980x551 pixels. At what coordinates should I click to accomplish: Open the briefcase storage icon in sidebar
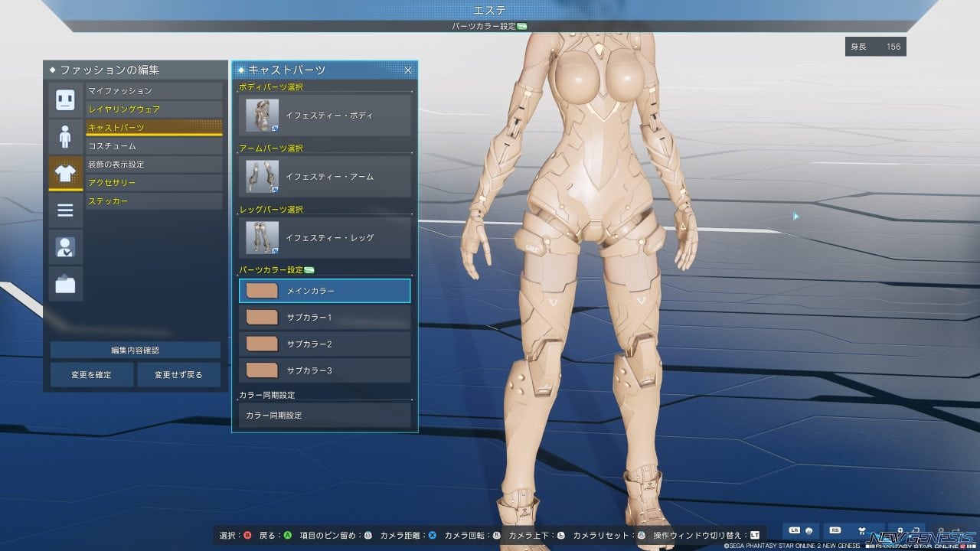(66, 283)
